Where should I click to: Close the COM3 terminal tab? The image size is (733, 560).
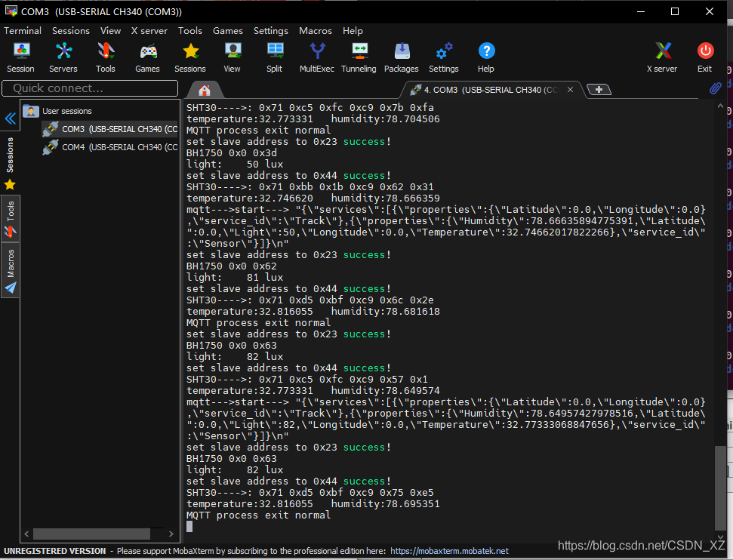(570, 89)
